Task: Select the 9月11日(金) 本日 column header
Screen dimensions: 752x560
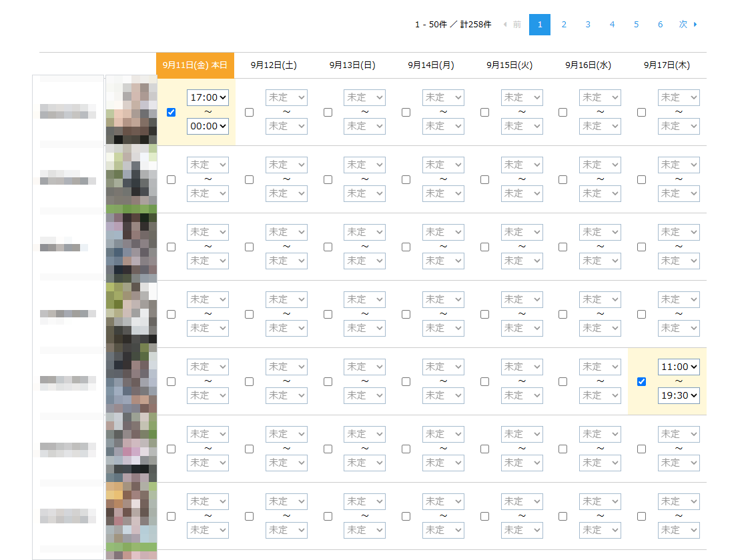Action: 196,65
